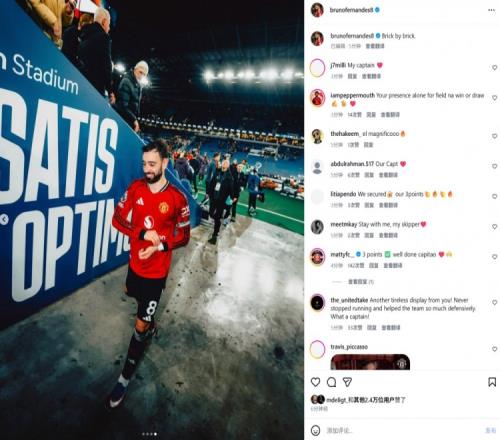Image resolution: width=500 pixels, height=440 pixels.
Task: Like j7milli's My captain comment
Action: (x=495, y=68)
